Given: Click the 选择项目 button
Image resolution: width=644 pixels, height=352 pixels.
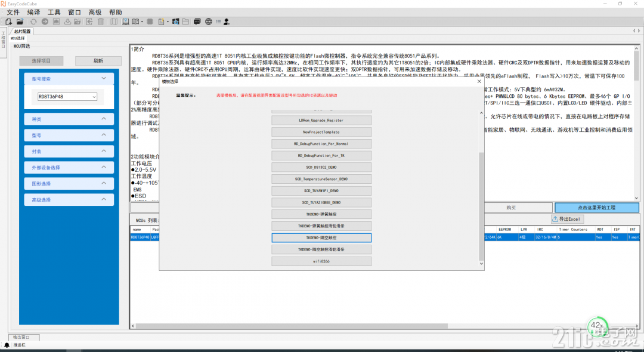Looking at the screenshot, I should pos(41,61).
